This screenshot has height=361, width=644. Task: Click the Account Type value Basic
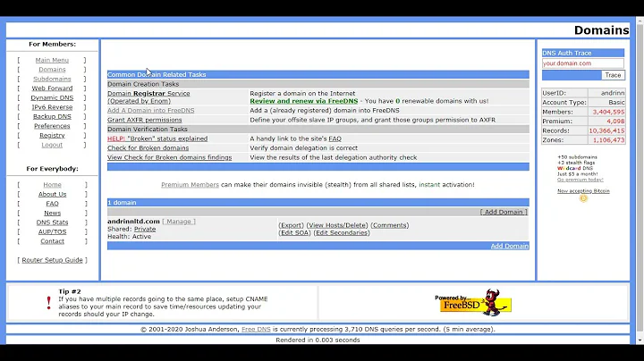coord(616,103)
